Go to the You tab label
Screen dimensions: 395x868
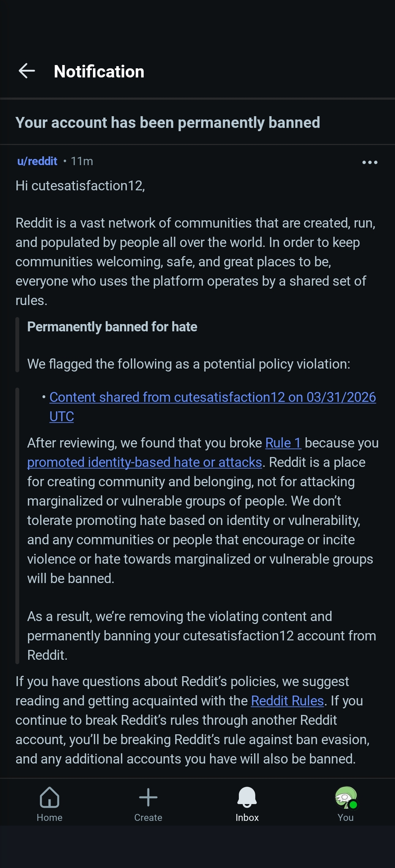(346, 818)
